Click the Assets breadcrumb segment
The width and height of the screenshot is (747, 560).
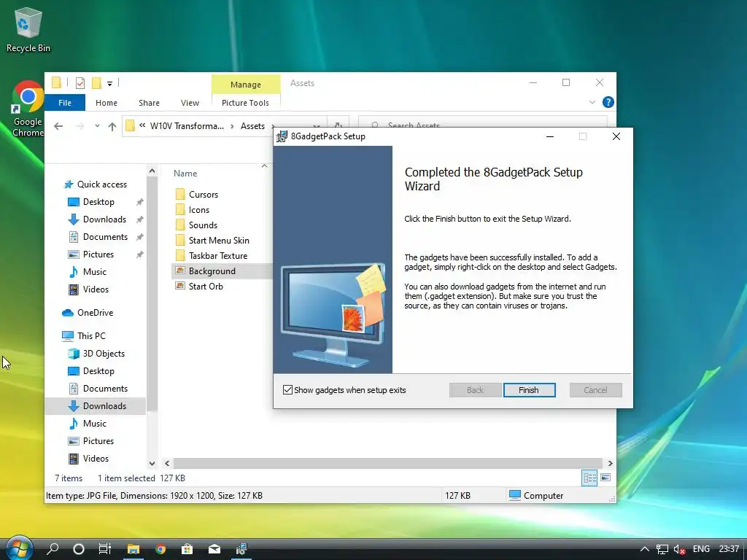[252, 126]
